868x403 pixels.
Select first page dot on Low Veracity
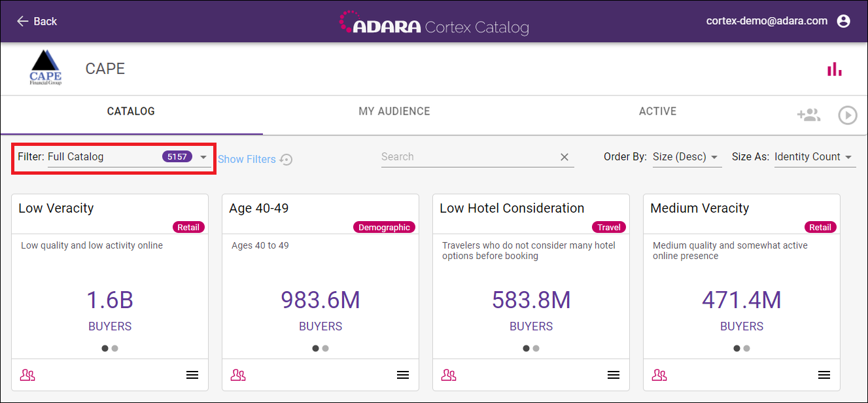(105, 348)
